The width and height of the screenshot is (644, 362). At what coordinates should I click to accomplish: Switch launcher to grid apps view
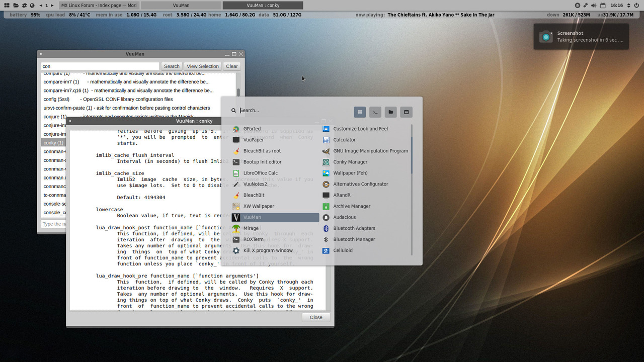tap(360, 112)
